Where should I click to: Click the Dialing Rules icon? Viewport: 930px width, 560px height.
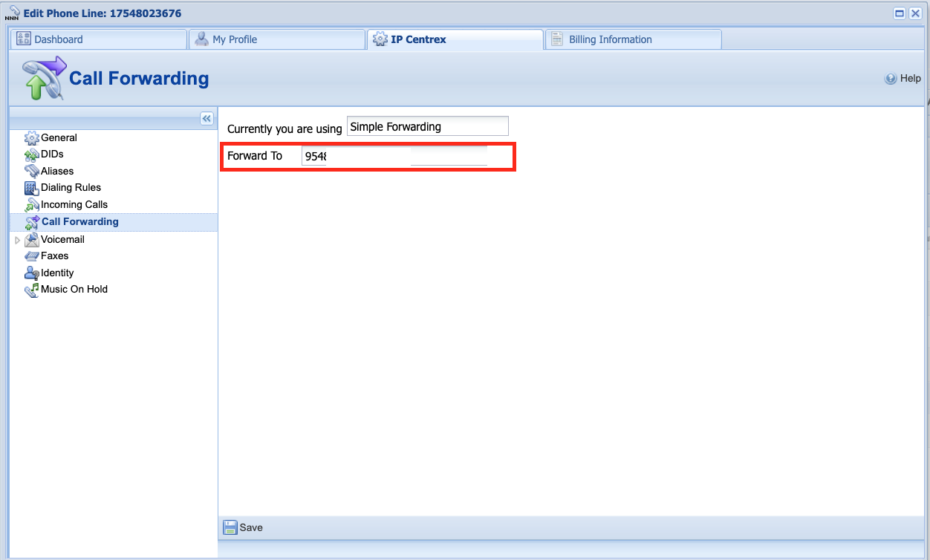point(32,187)
